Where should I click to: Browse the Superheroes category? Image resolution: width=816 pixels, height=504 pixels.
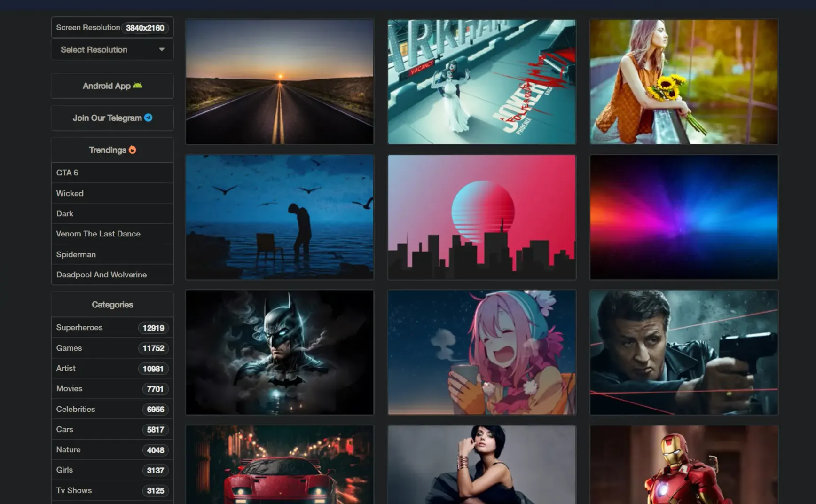point(112,327)
